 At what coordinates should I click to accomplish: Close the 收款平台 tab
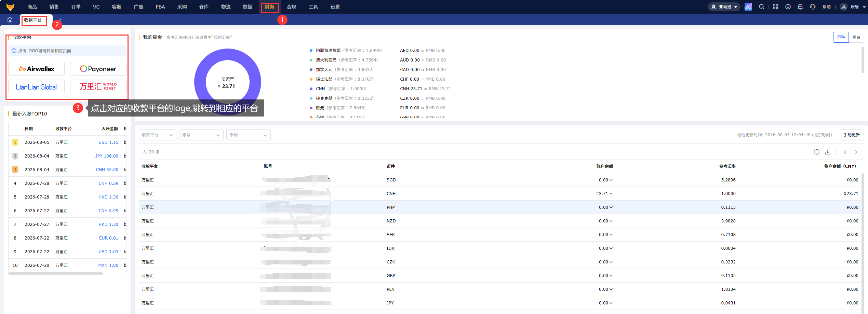point(46,20)
